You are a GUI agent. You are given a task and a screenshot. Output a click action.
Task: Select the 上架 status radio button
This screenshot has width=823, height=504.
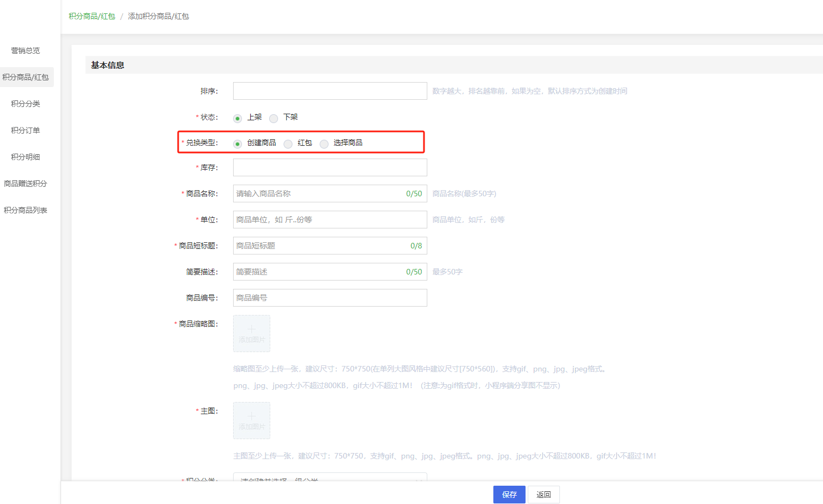coord(238,118)
